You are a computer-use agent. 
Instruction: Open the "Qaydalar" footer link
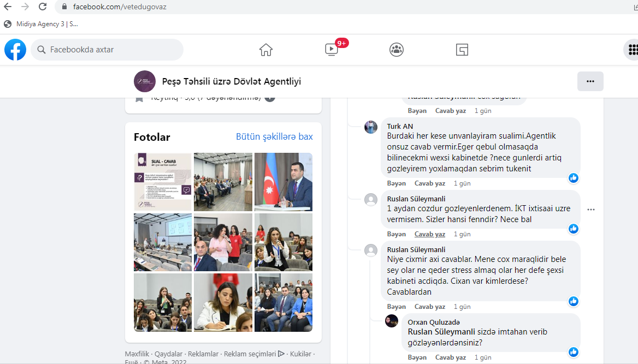(x=168, y=354)
